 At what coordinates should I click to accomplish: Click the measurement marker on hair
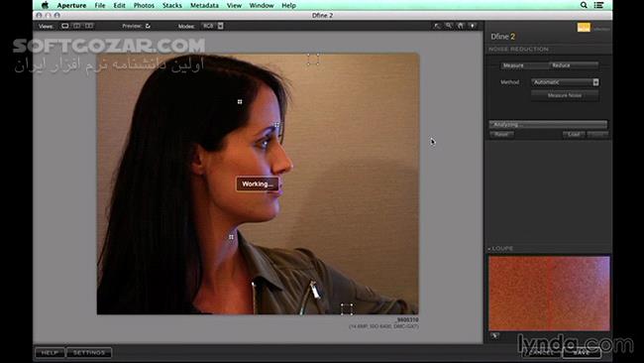(x=240, y=101)
